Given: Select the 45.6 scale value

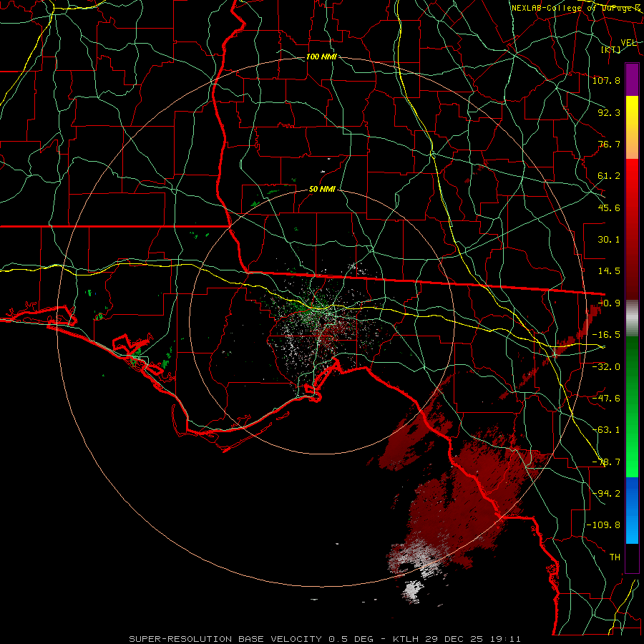Looking at the screenshot, I should point(609,208).
